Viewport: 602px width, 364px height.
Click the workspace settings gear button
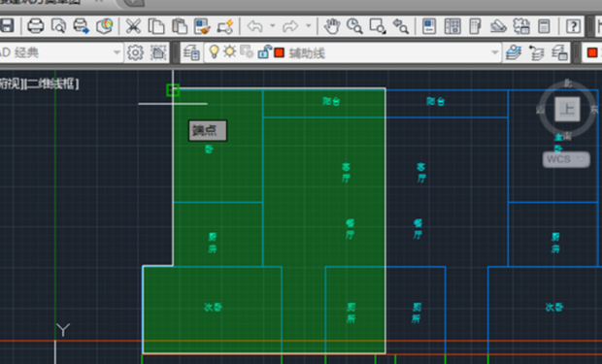coord(135,52)
